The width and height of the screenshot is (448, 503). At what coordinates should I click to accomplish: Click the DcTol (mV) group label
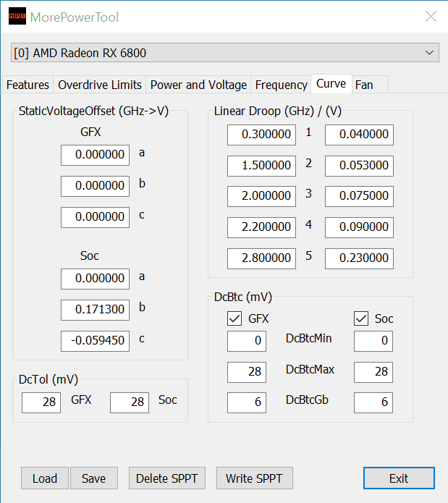pos(48,379)
